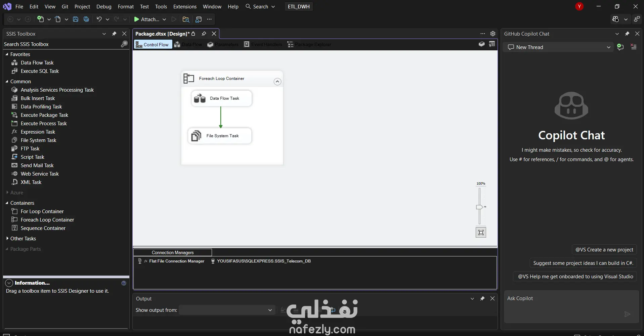Pick Analysis Services Processing Task
Viewport: 644px width, 336px height.
pos(57,90)
